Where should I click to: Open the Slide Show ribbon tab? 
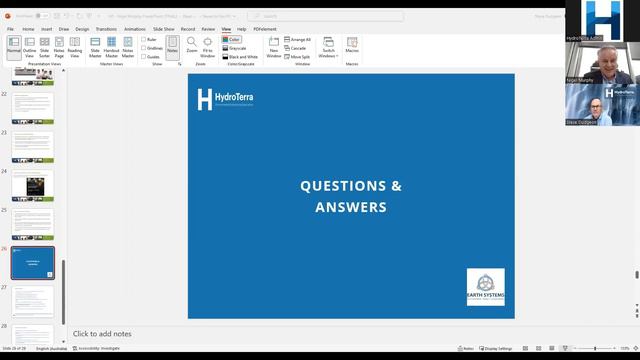(164, 29)
